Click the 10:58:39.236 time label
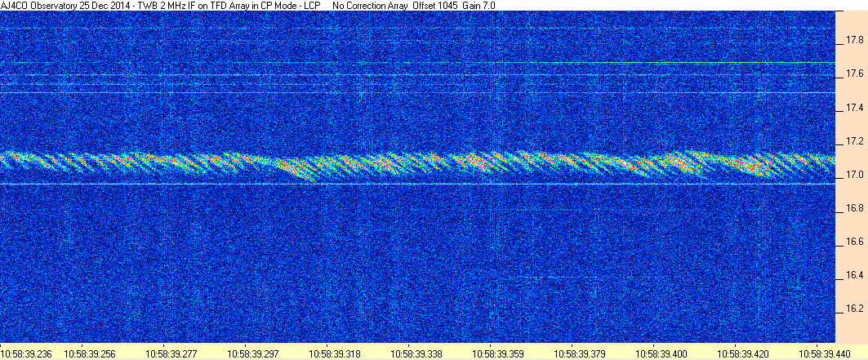This screenshot has height=360, width=868. (x=24, y=353)
